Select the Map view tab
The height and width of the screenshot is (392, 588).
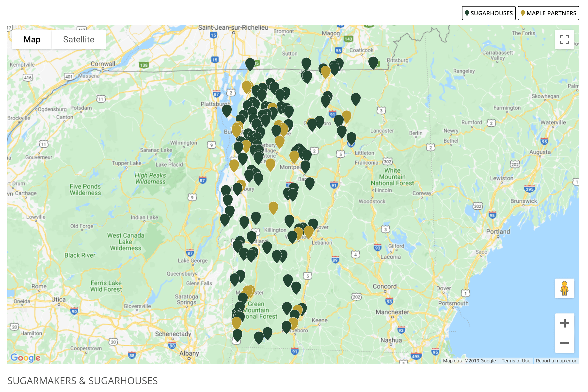click(32, 39)
